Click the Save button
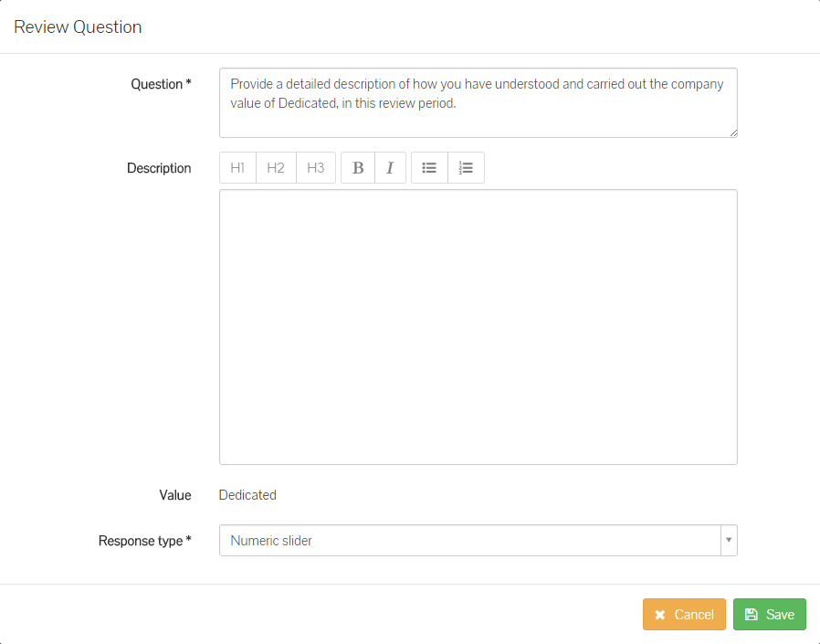The image size is (820, 644). (x=769, y=615)
